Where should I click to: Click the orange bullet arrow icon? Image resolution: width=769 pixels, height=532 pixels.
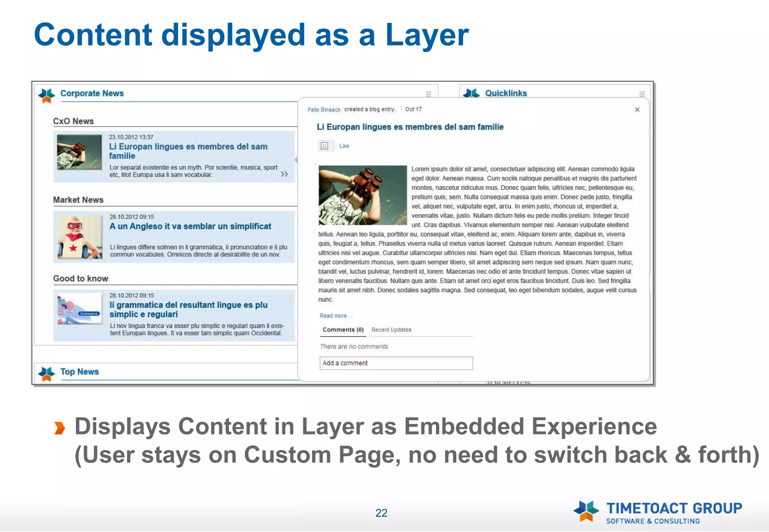tap(59, 428)
